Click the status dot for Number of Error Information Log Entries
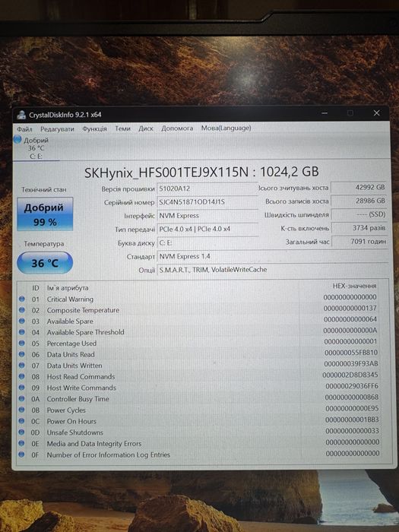The width and height of the screenshot is (399, 532). (22, 454)
